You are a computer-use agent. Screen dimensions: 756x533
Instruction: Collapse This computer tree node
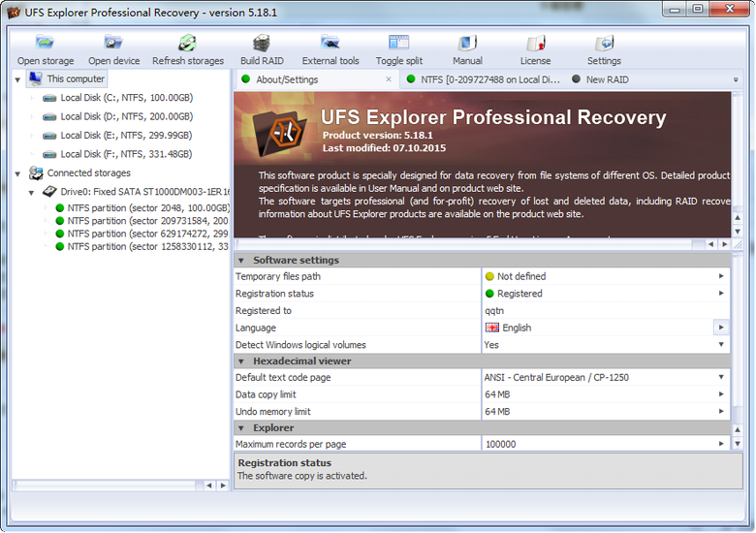point(17,79)
